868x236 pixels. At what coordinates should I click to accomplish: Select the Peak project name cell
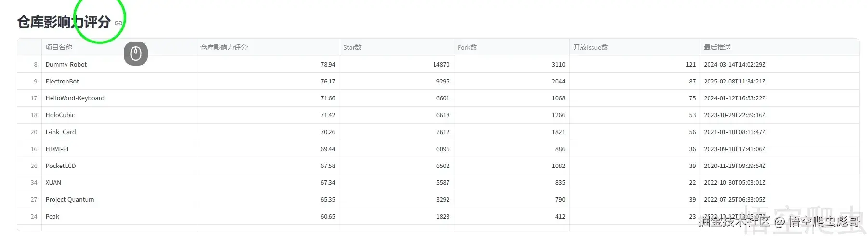[x=53, y=216]
